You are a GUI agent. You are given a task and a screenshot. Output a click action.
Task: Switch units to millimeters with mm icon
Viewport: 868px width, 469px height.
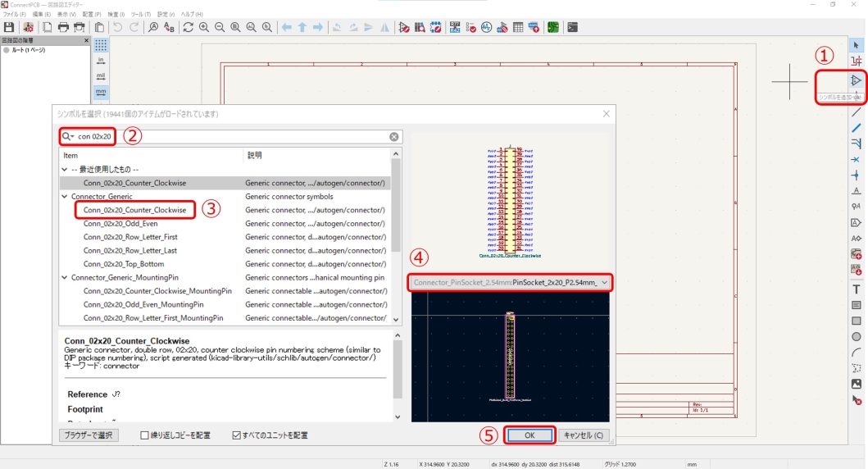[x=101, y=91]
